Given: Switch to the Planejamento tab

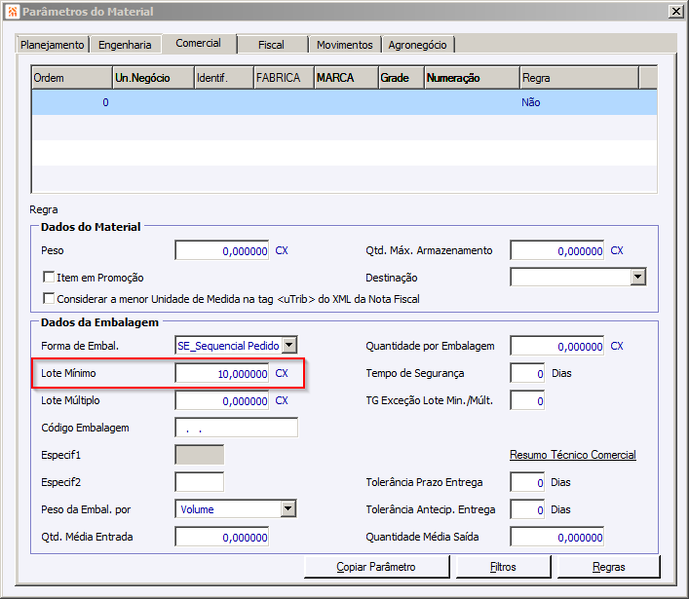Looking at the screenshot, I should [52, 45].
